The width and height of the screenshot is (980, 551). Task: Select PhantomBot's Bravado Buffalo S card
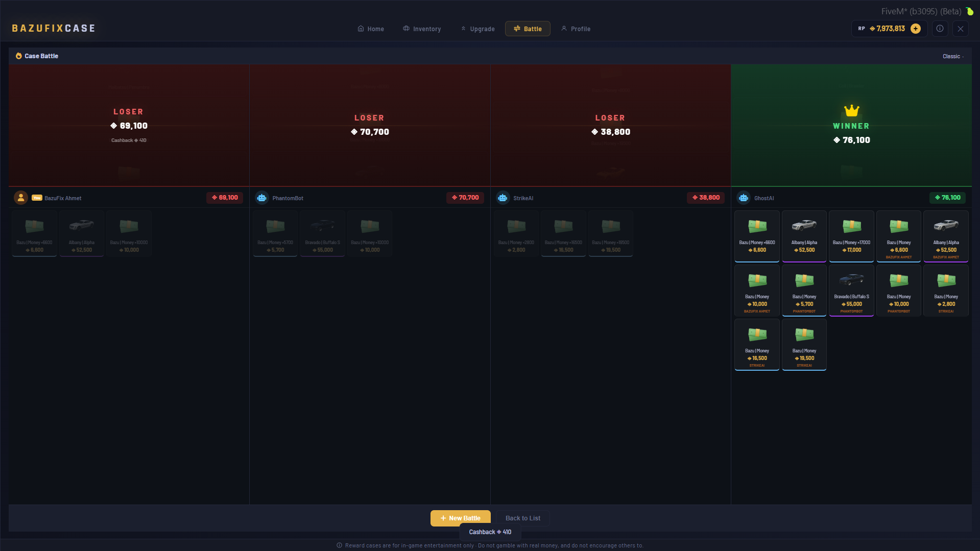[322, 233]
